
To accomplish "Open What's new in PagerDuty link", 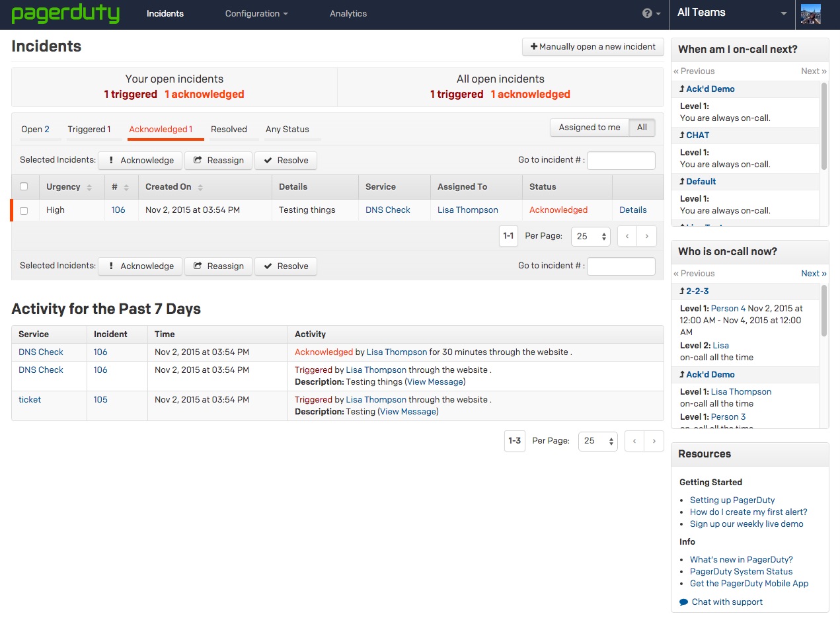I will pyautogui.click(x=742, y=560).
